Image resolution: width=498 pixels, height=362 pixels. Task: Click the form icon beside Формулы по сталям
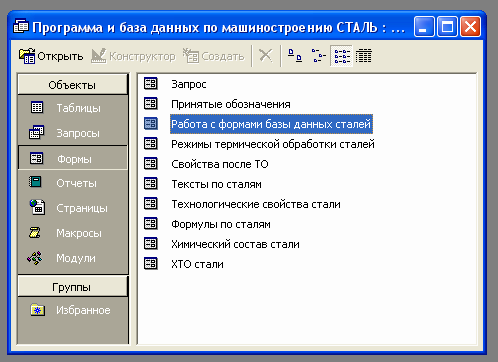(x=150, y=223)
